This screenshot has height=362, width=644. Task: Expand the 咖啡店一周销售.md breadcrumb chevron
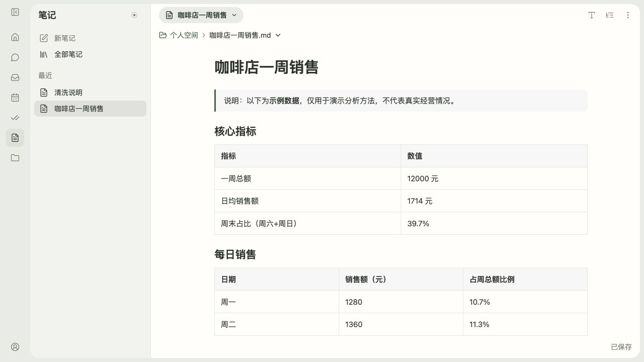[278, 35]
